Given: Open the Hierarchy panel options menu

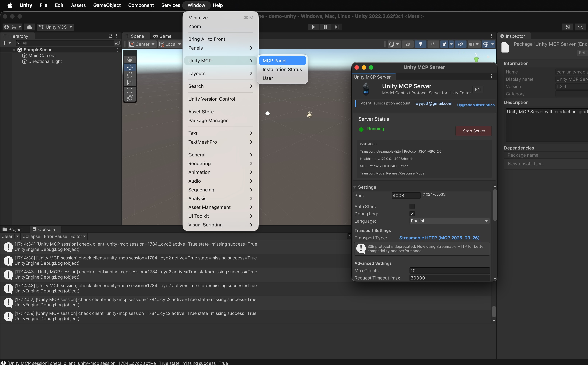Looking at the screenshot, I should pyautogui.click(x=117, y=36).
